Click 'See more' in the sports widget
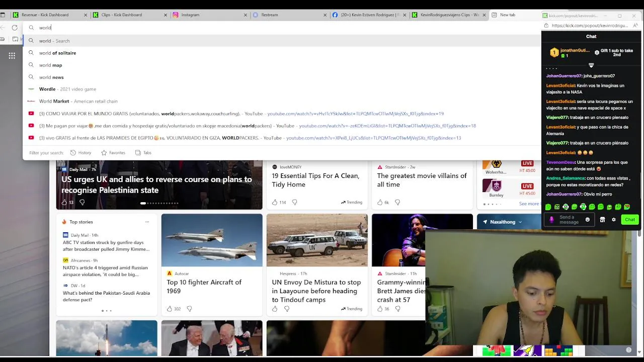This screenshot has height=362, width=644. click(529, 204)
